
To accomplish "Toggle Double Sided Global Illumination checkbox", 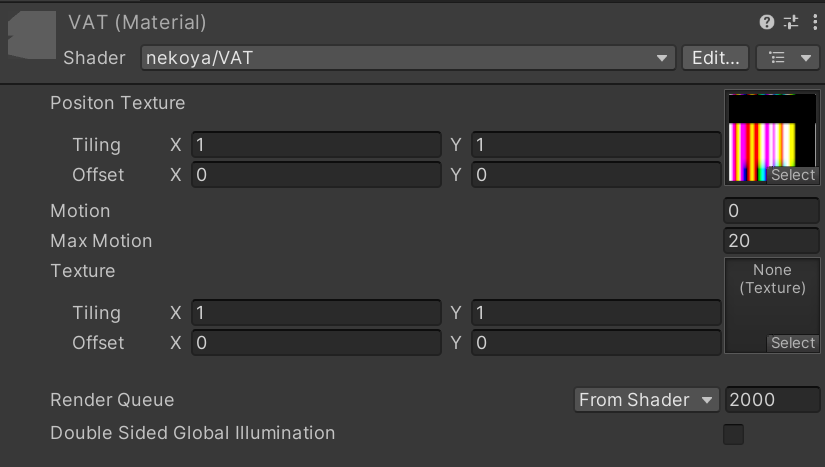I will pos(733,434).
